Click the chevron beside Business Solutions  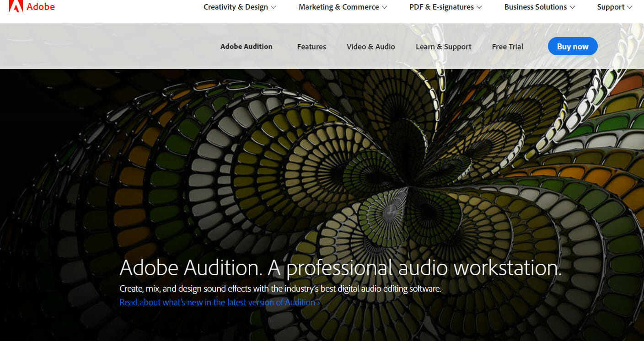pos(572,7)
